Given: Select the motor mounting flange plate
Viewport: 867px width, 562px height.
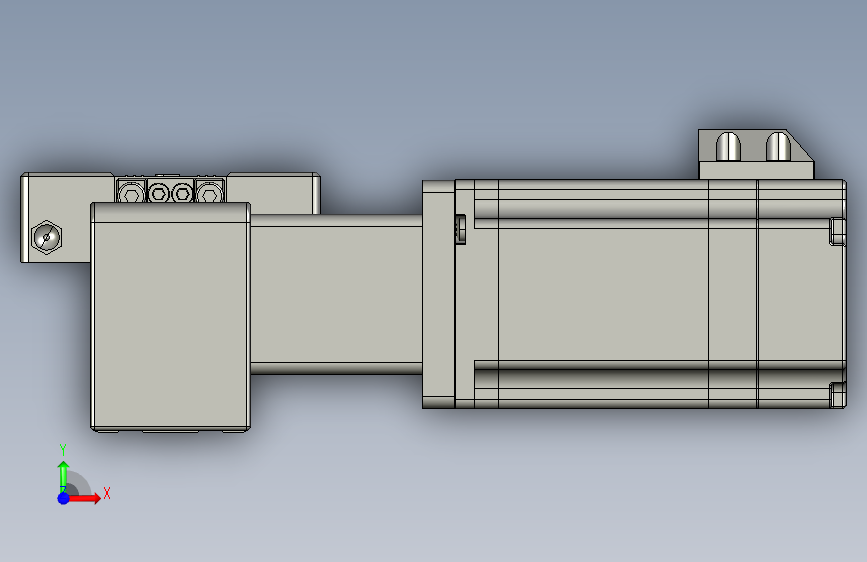Looking at the screenshot, I should (438, 294).
